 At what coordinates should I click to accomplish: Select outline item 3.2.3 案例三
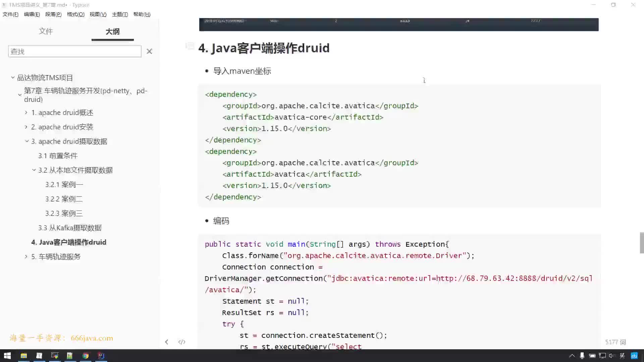(x=64, y=214)
